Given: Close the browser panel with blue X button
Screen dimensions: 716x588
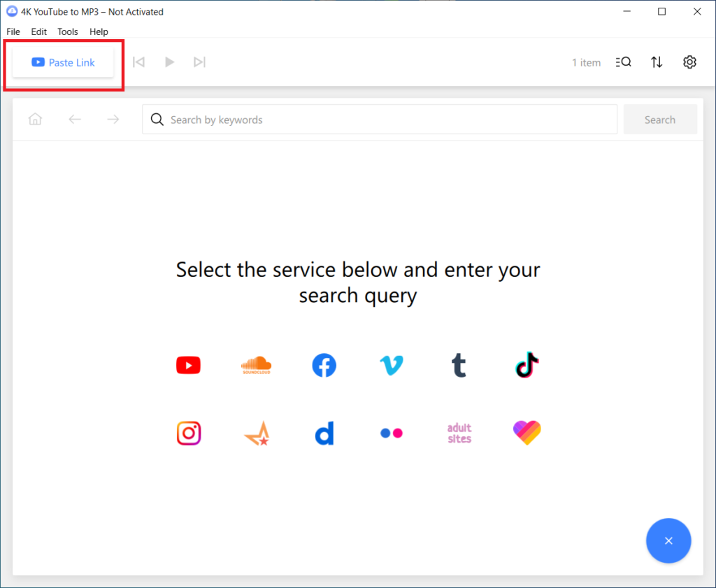Looking at the screenshot, I should pos(668,540).
